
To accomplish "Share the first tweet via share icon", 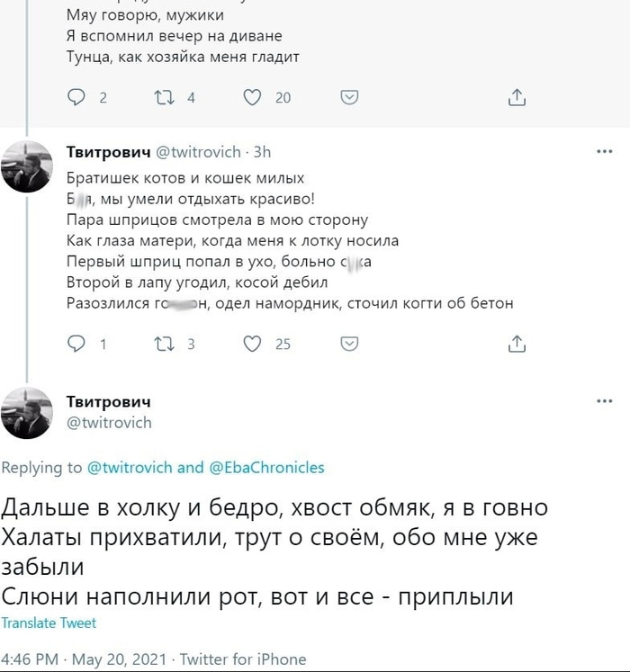I will coord(517,98).
